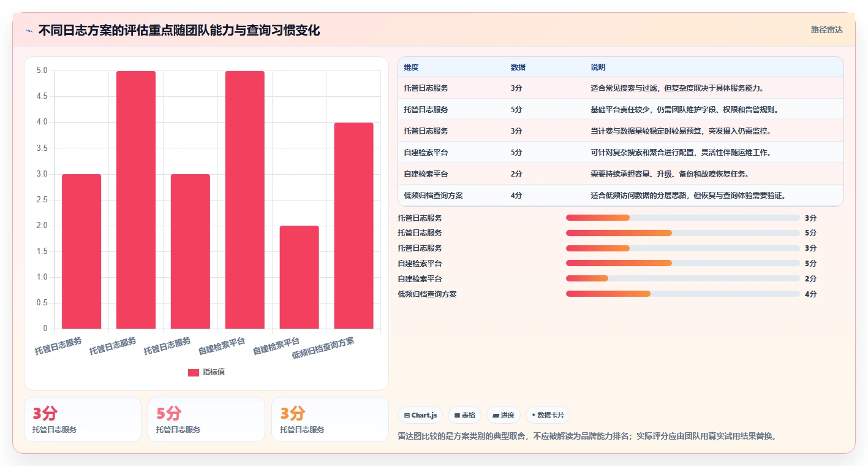Open the 5分 托管日志服务 data card

[x=206, y=419]
